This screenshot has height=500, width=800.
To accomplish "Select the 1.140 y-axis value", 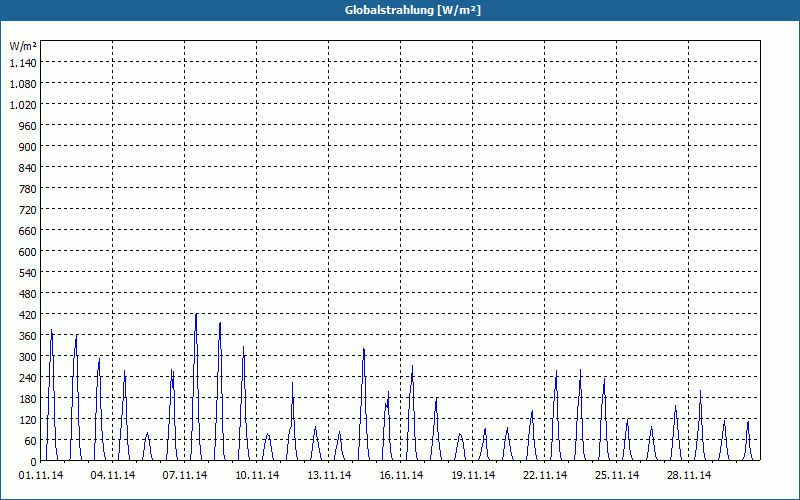I will click(23, 63).
